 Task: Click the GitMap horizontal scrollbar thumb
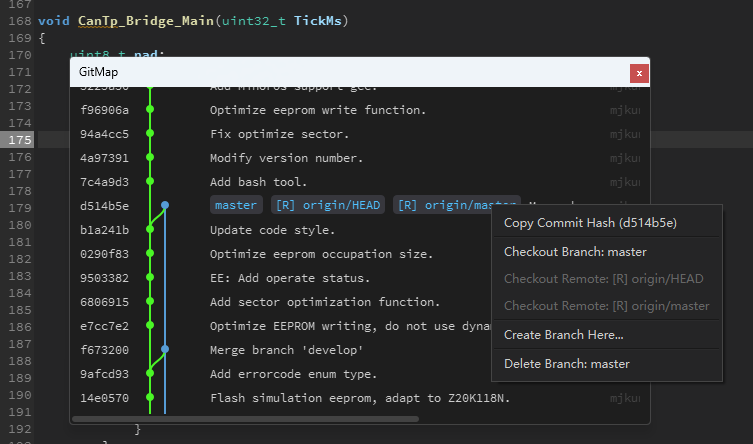coord(245,419)
